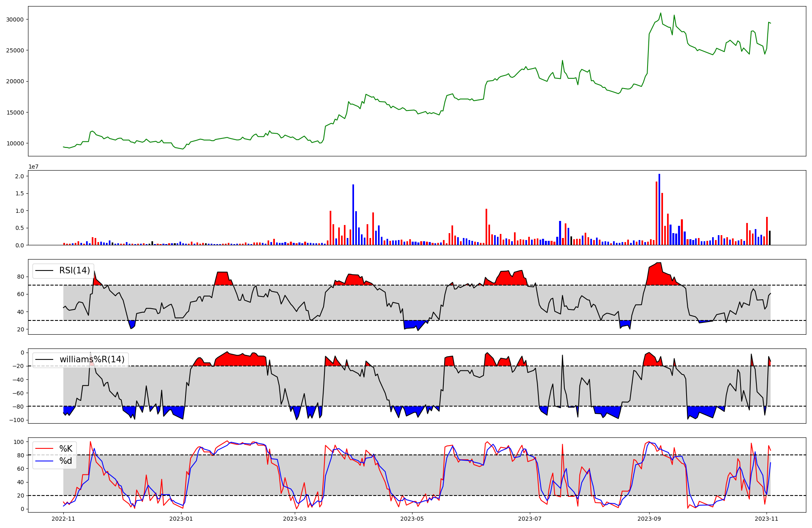Click the -100 Williams axis tick label
The height and width of the screenshot is (528, 812).
tap(17, 420)
